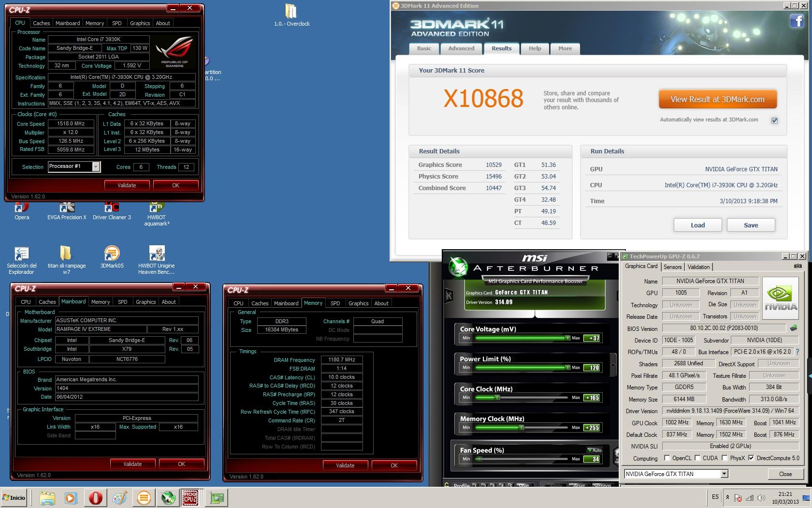Open the media player taskbar icon

[x=71, y=498]
